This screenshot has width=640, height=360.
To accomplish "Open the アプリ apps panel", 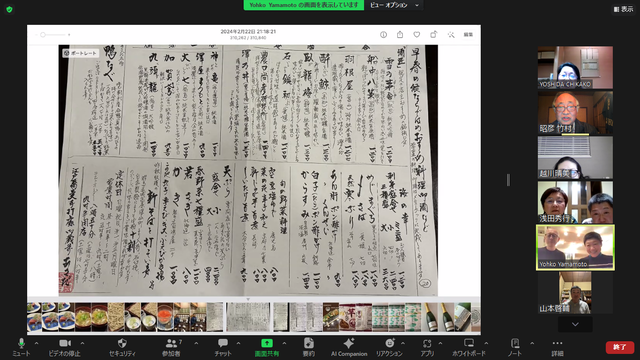I will [x=427, y=347].
